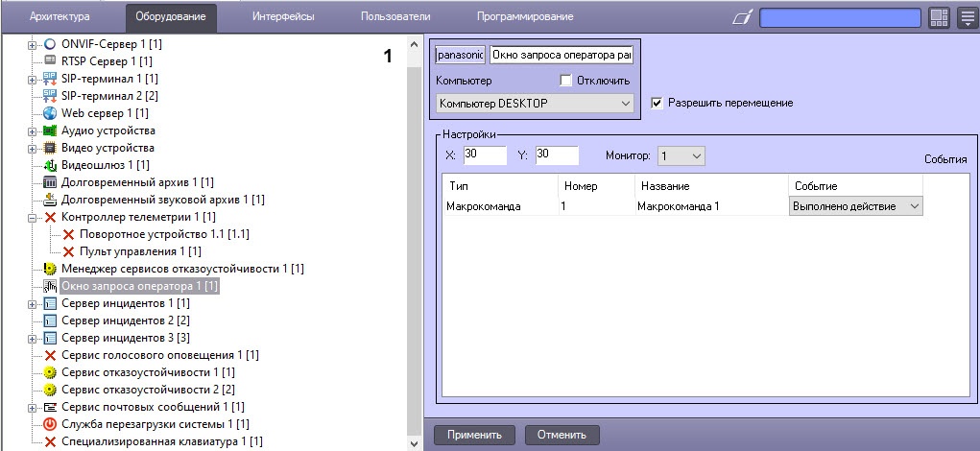Click the Долговременный архив 1 icon

coord(51,182)
